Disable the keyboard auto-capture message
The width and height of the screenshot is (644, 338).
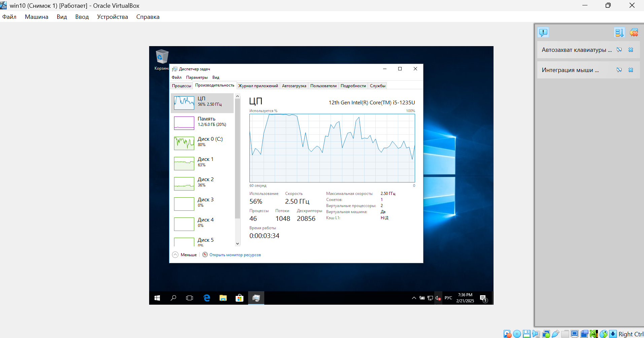(619, 50)
